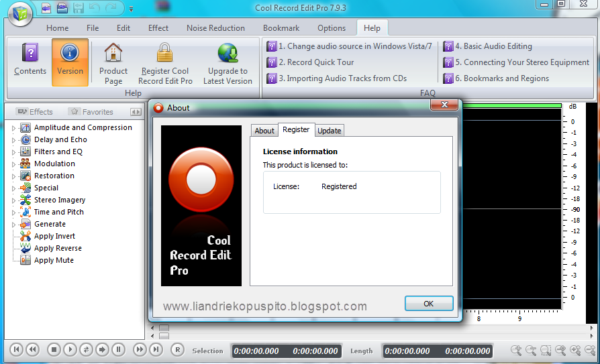Close the About dialog with its red X

tap(444, 105)
